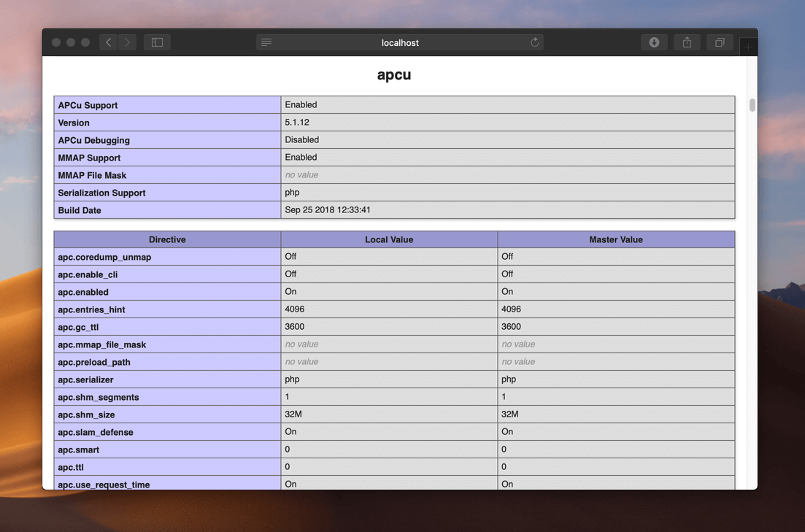This screenshot has height=532, width=805.
Task: Click the Master Value column header
Action: tap(616, 239)
